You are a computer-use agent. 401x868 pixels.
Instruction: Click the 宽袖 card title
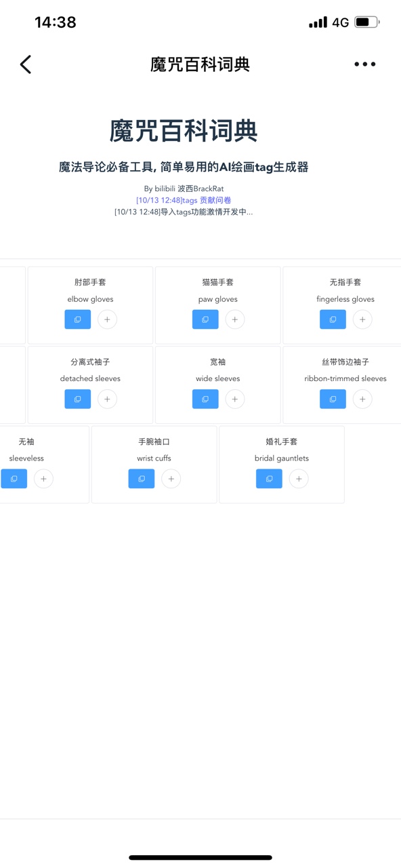coord(217,362)
